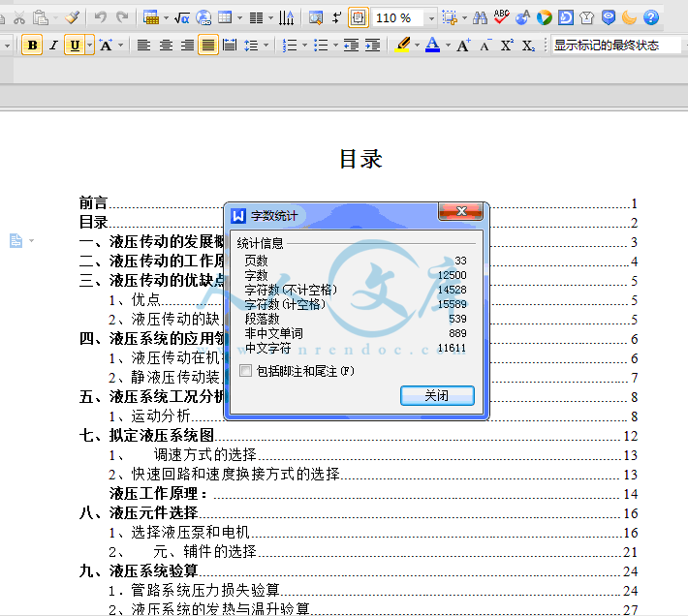This screenshot has height=616, width=688.
Task: Click the blue font color A tool
Action: coord(432,46)
